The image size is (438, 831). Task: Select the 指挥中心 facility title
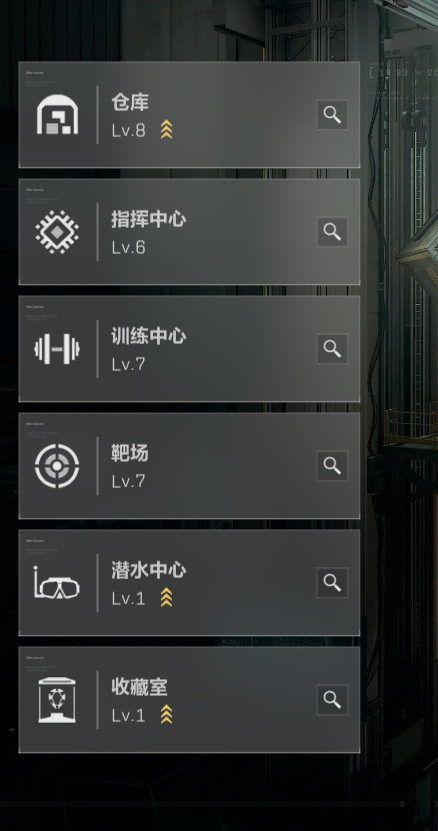[x=148, y=219]
